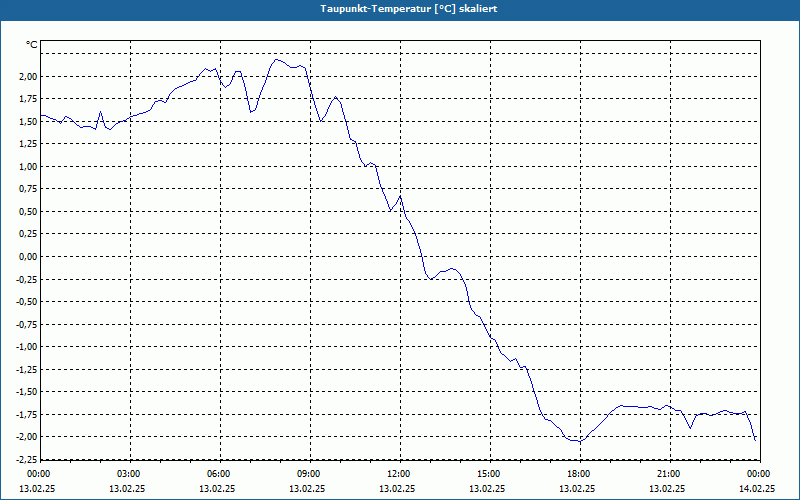
Task: Select the 0,75 y-axis label
Action: [29, 189]
